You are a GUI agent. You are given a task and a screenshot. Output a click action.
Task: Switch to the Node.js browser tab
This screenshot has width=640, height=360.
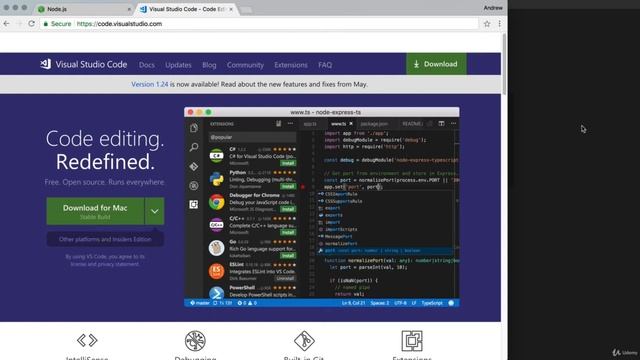pos(84,9)
